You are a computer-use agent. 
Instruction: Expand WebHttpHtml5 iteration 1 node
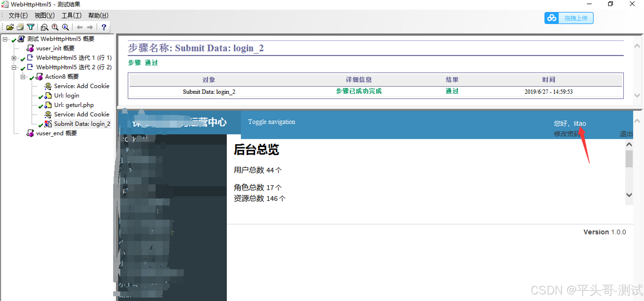[14, 58]
